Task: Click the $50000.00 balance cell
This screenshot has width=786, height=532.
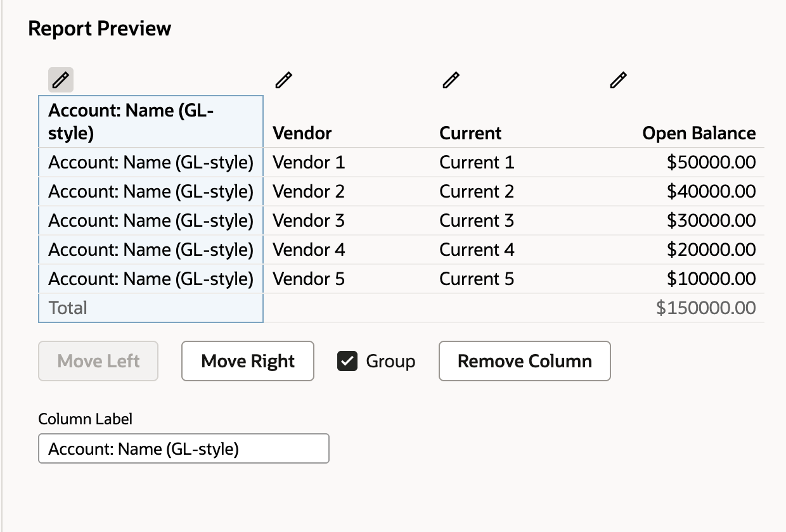Action: (711, 162)
